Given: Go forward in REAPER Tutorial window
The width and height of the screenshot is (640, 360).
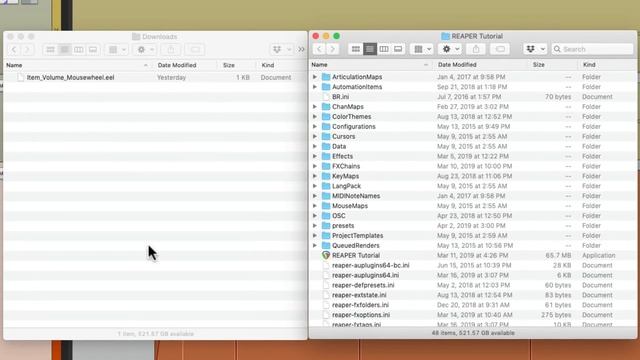Looking at the screenshot, I should pos(333,49).
